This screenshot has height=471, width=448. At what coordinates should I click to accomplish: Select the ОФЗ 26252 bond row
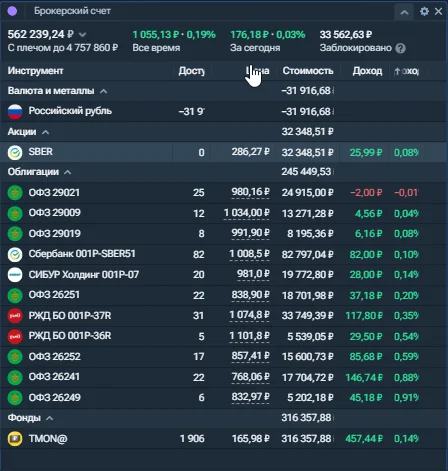coord(224,357)
